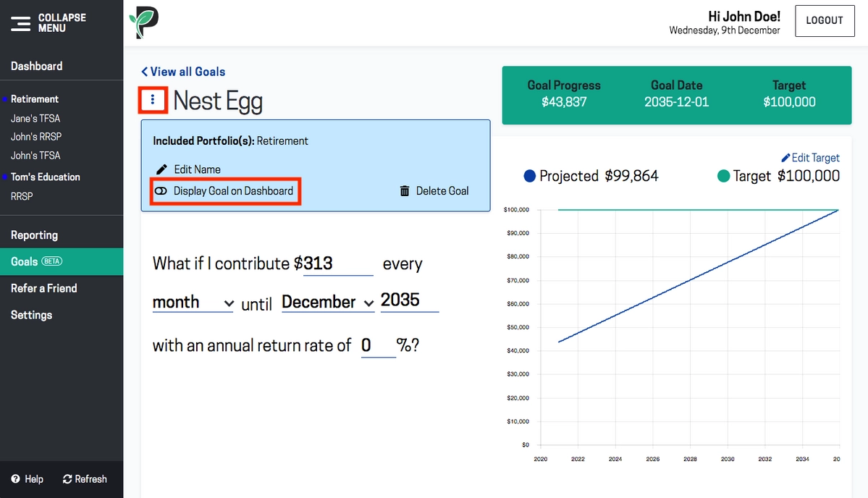Select Tom's Education portfolio group
Viewport: 868px width, 498px height.
click(46, 177)
